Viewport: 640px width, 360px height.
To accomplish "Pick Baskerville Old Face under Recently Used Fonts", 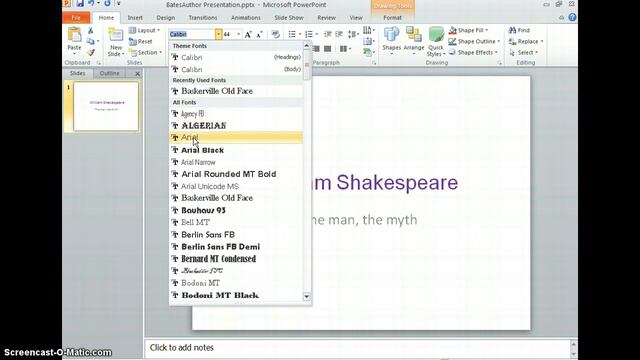I will pyautogui.click(x=236, y=91).
